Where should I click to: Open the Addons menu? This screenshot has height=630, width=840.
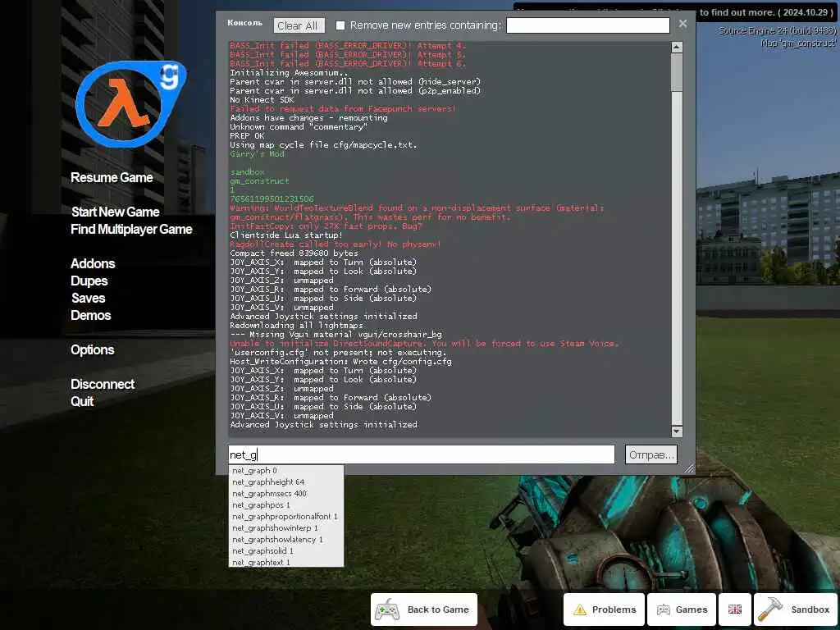(93, 263)
